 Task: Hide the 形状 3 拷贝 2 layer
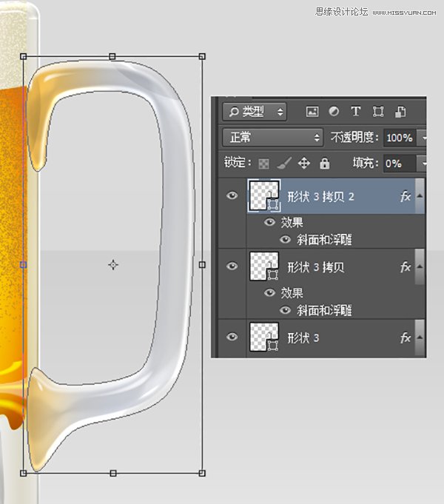coord(232,195)
